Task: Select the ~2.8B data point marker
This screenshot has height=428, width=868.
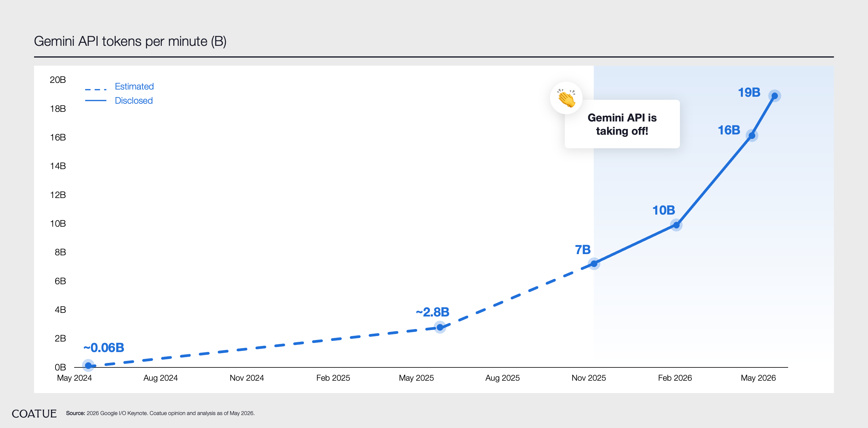Action: point(440,327)
